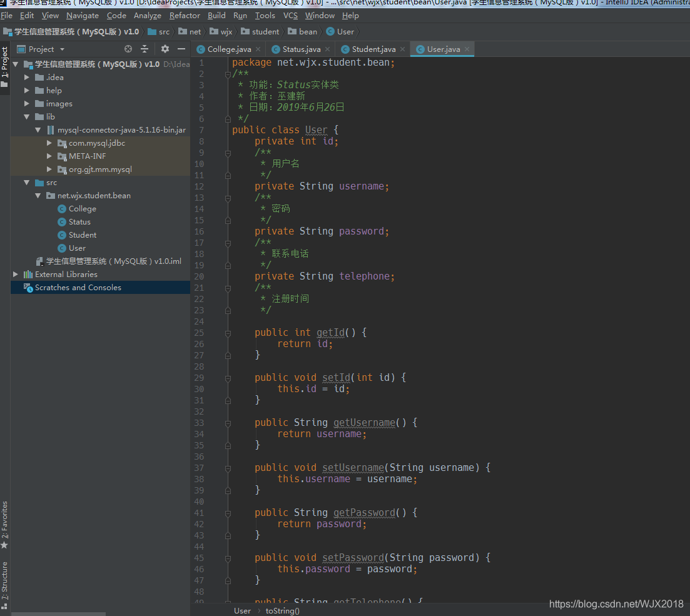
Task: Close the User.java tab
Action: click(467, 49)
